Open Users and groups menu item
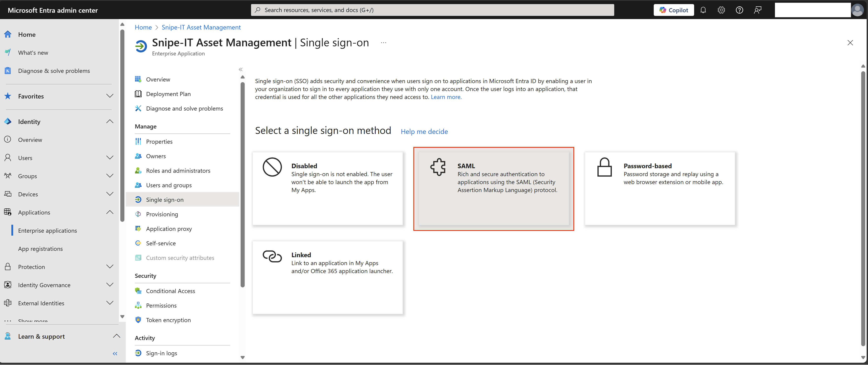Image resolution: width=868 pixels, height=365 pixels. (168, 185)
